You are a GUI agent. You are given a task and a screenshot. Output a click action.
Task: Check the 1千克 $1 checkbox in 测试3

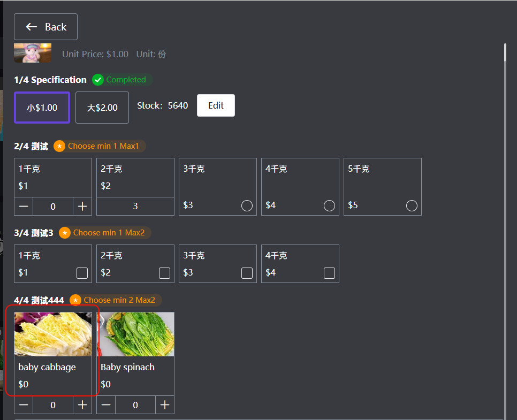[82, 273]
